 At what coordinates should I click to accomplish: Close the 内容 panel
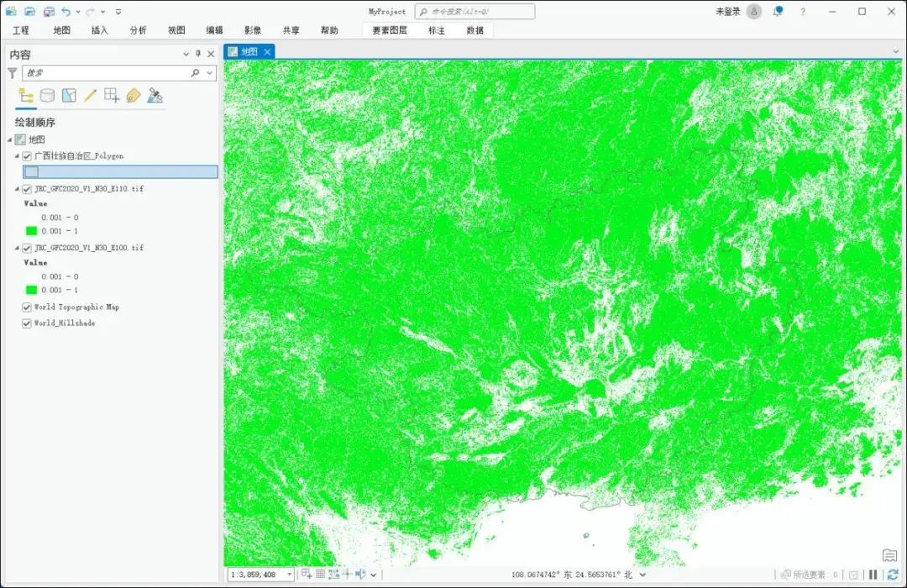click(x=211, y=53)
